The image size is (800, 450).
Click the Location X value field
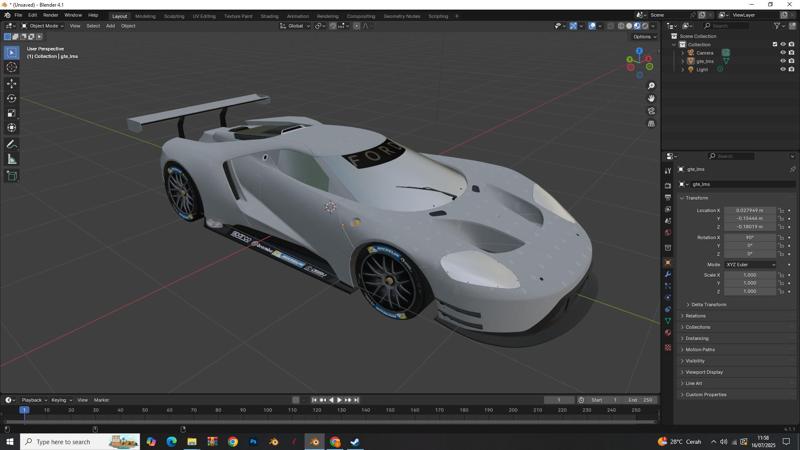click(750, 210)
